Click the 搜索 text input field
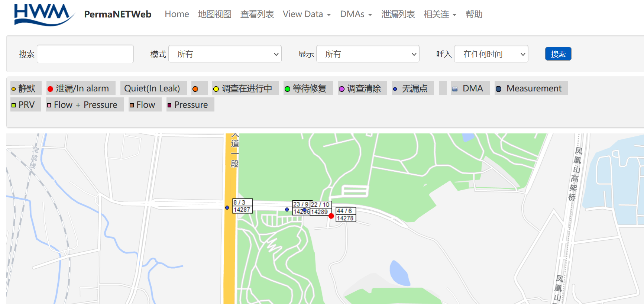This screenshot has width=644, height=304. point(85,54)
